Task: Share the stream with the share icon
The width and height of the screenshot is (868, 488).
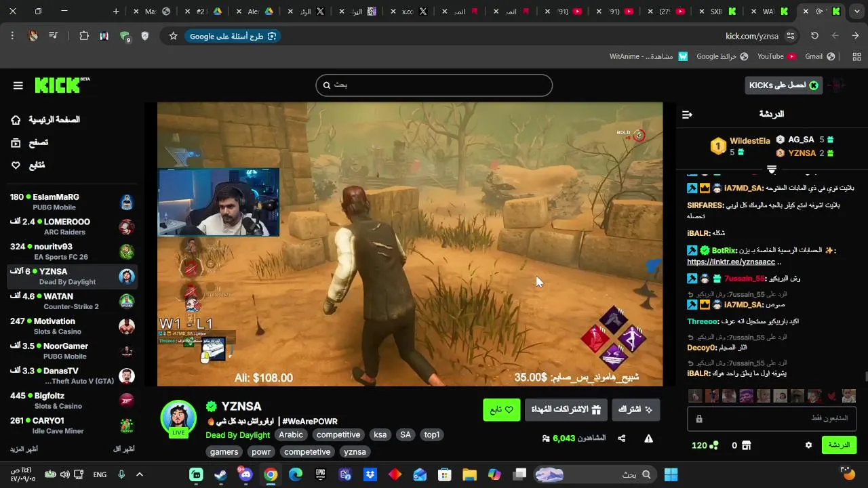Action: point(622,439)
